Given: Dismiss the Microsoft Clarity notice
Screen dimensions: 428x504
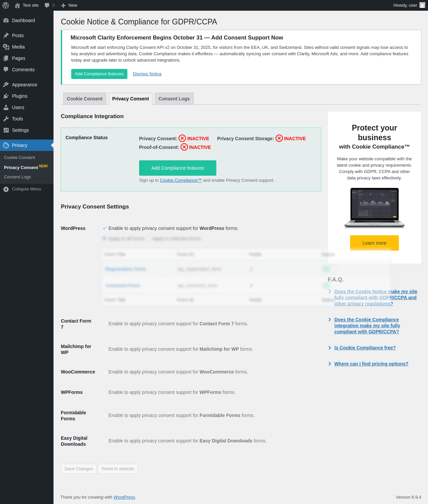Looking at the screenshot, I should tap(147, 74).
